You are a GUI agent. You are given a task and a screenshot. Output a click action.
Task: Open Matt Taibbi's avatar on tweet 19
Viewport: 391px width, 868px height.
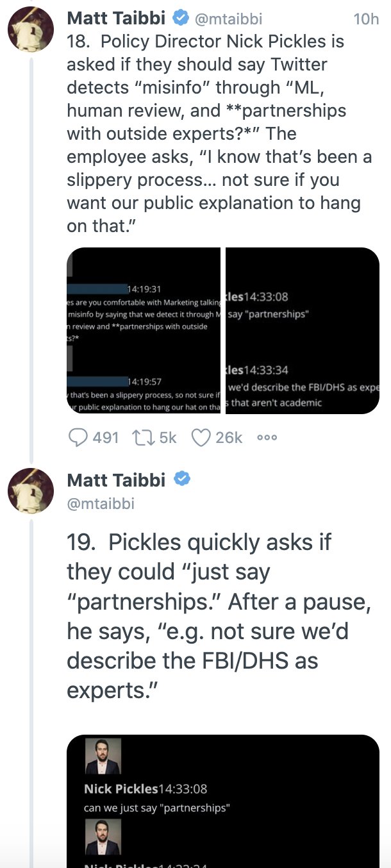click(x=30, y=491)
